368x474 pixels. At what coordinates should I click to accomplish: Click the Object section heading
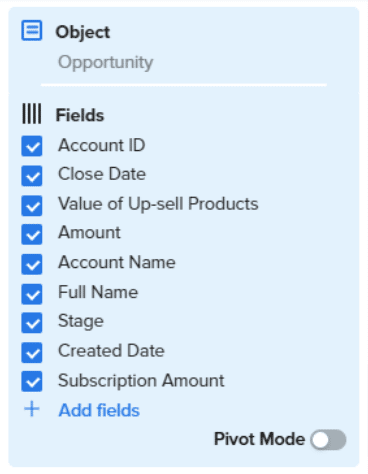pyautogui.click(x=83, y=32)
